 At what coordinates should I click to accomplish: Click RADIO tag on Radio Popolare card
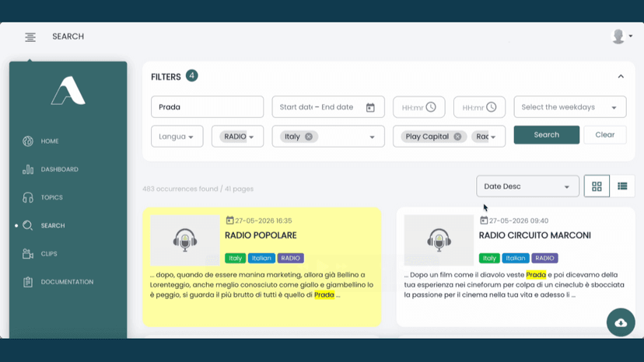click(x=290, y=258)
